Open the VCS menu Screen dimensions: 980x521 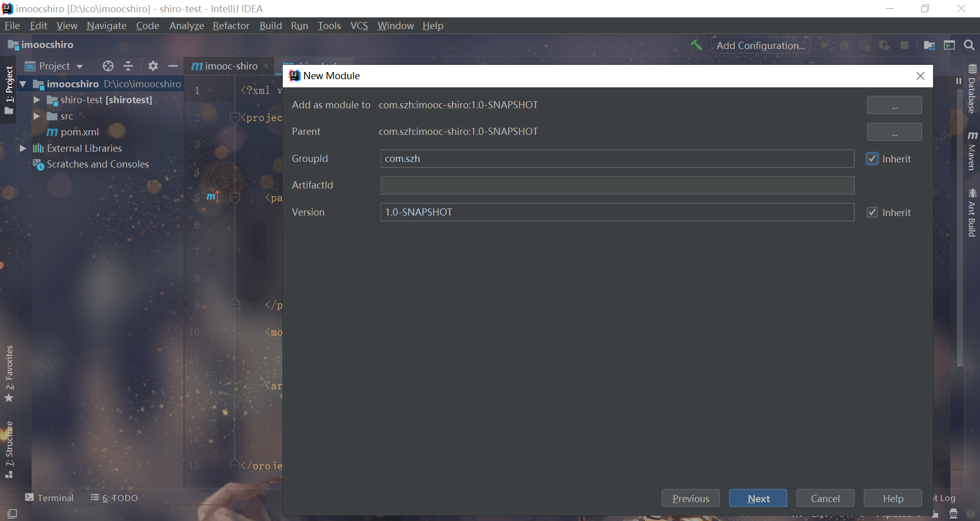359,26
